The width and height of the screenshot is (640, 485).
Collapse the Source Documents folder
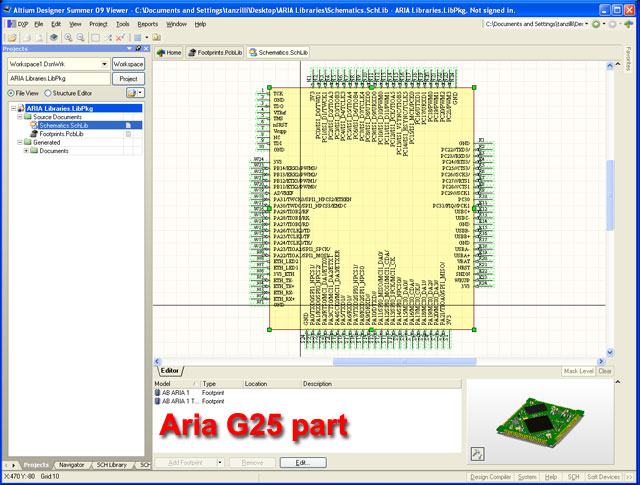[x=20, y=117]
